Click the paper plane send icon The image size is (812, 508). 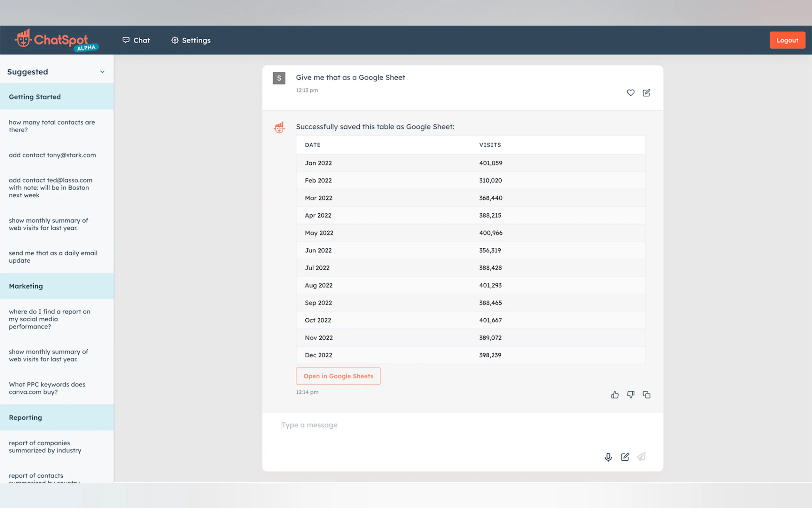point(641,457)
